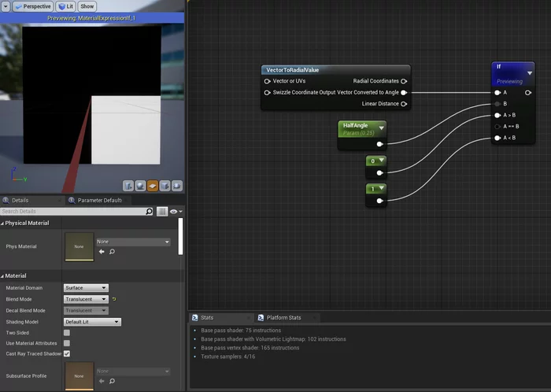This screenshot has height=392, width=551.
Task: Collapse the Physical Material section
Action: [x=2, y=223]
